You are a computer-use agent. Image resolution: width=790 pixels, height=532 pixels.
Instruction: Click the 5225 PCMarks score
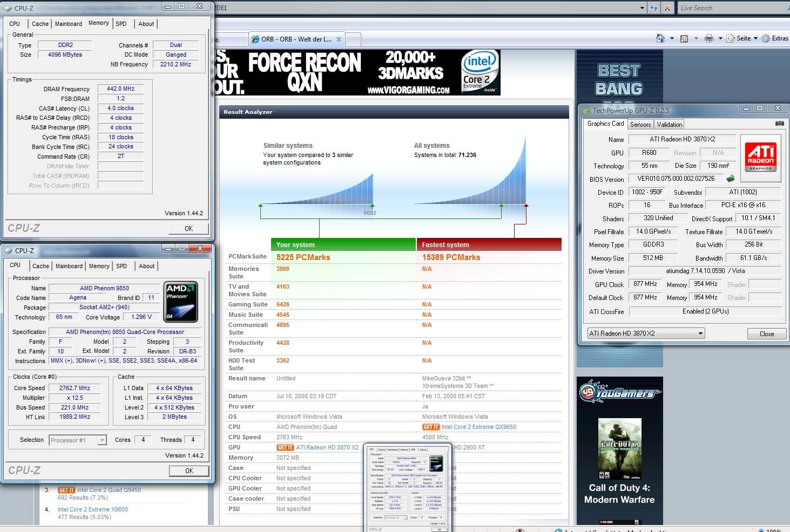point(303,257)
